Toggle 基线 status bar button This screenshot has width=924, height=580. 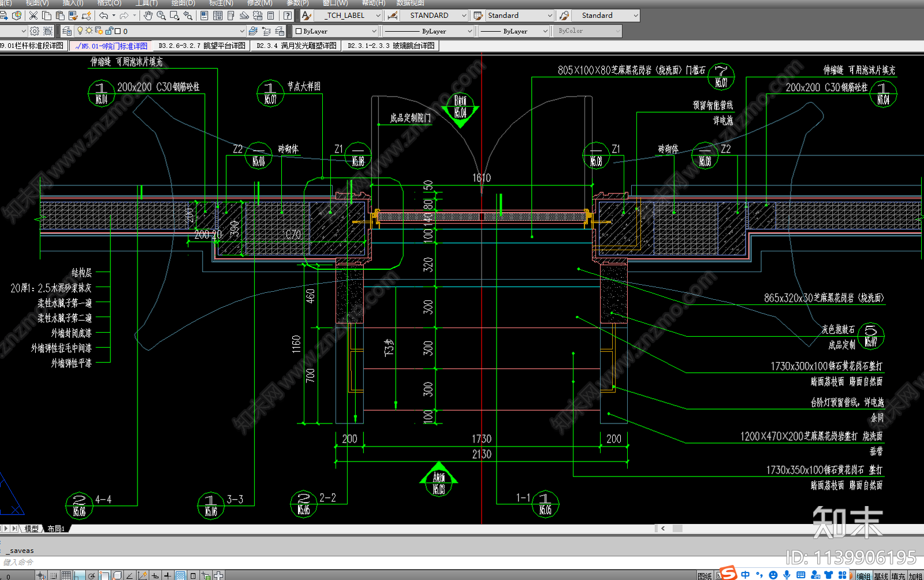(x=881, y=575)
